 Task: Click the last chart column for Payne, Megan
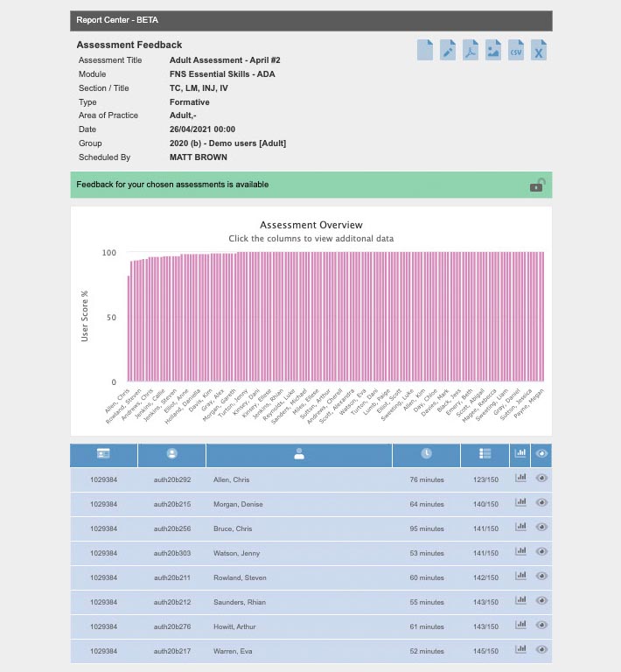point(542,317)
